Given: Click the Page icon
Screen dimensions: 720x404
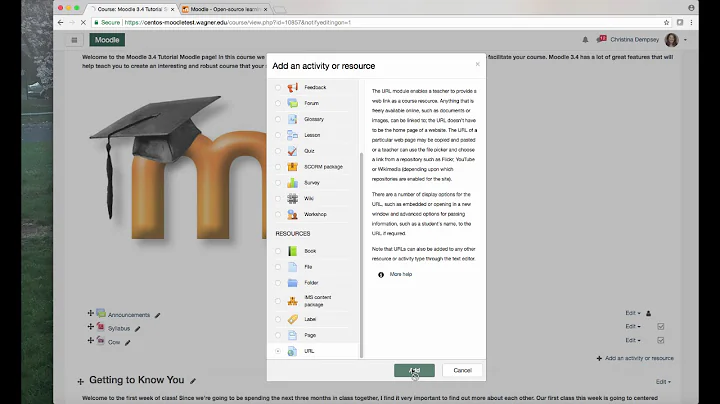Looking at the screenshot, I should pos(292,335).
